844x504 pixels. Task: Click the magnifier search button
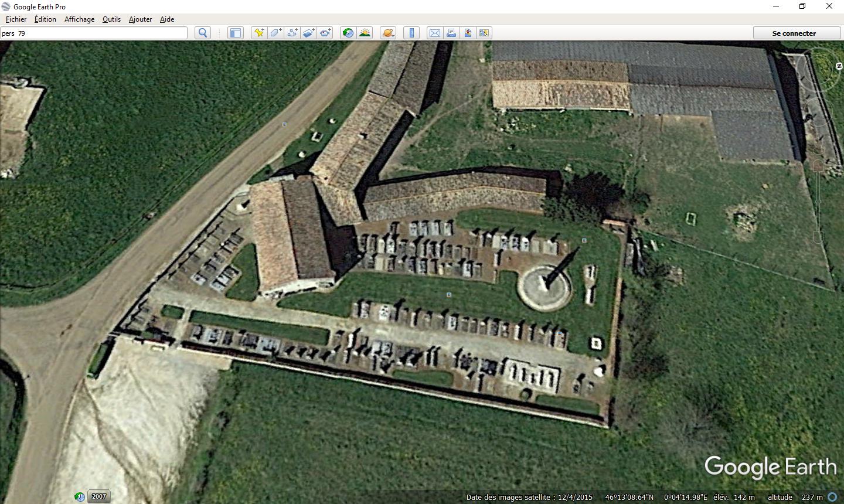tap(203, 33)
